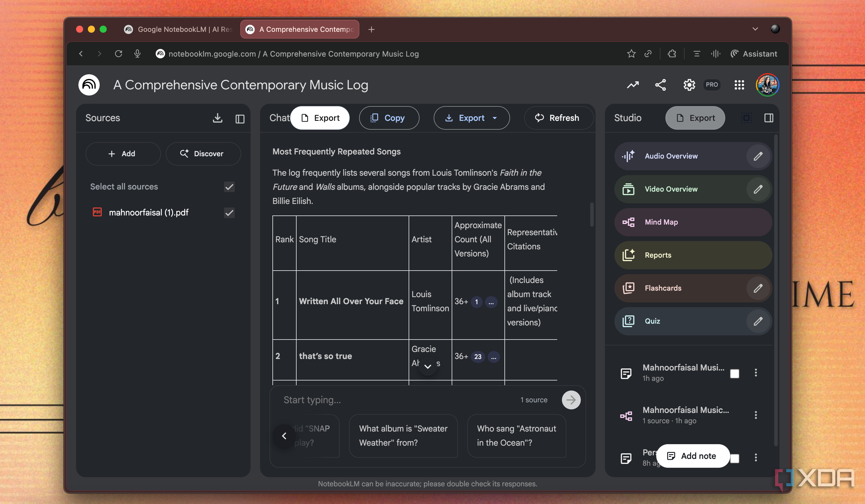The image size is (865, 504).
Task: Open options menu for Mahnoorfaisal Music mind map
Action: [x=756, y=415]
